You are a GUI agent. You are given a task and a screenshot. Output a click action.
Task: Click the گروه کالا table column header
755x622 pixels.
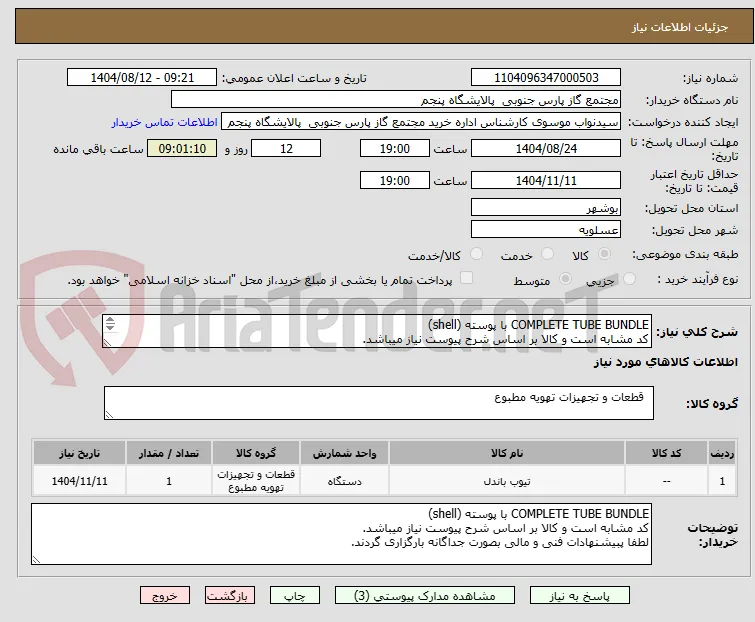[256, 453]
